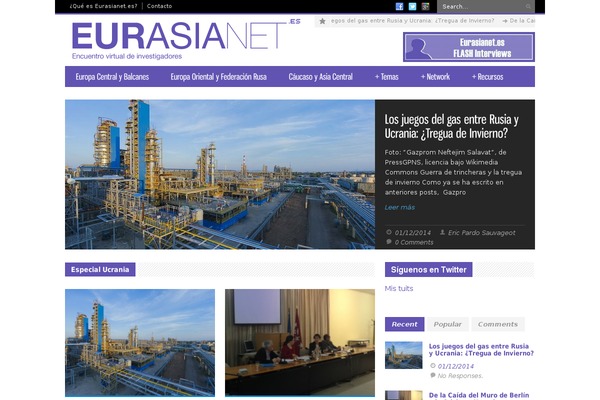Expand the '+ Network' menu

[x=435, y=77]
